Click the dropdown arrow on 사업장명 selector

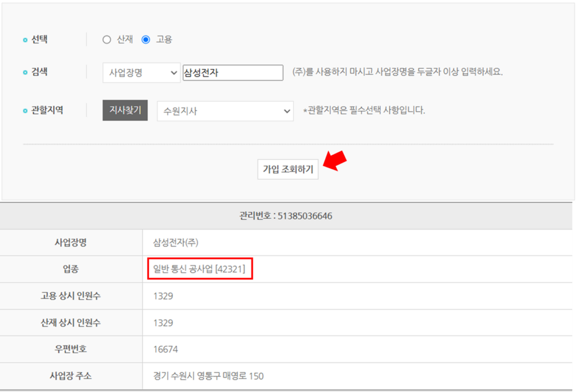173,72
